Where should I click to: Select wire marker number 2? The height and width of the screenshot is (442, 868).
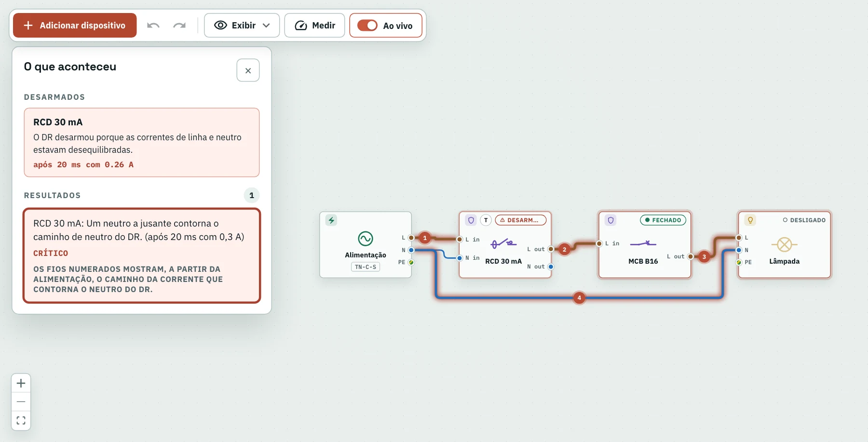[x=564, y=249]
